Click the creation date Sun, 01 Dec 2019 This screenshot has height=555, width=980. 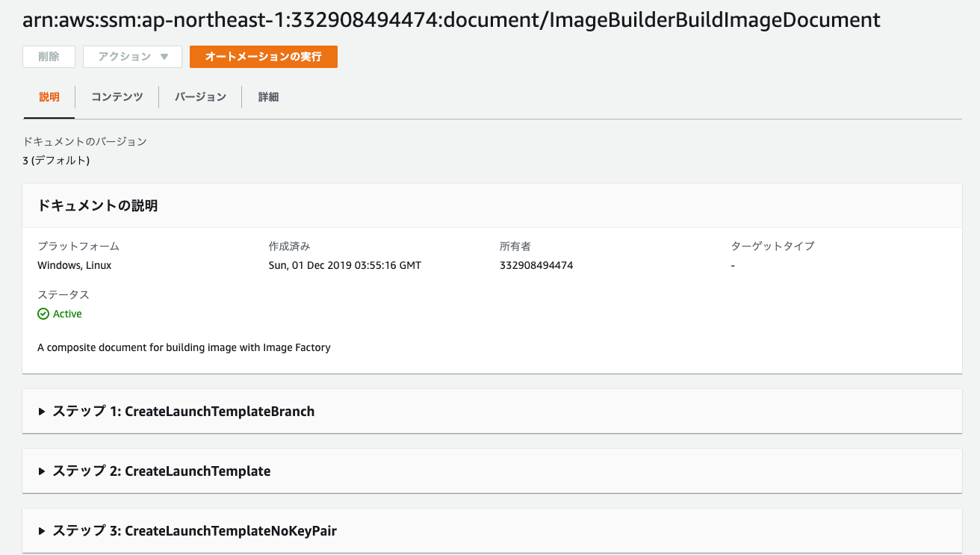(x=345, y=265)
